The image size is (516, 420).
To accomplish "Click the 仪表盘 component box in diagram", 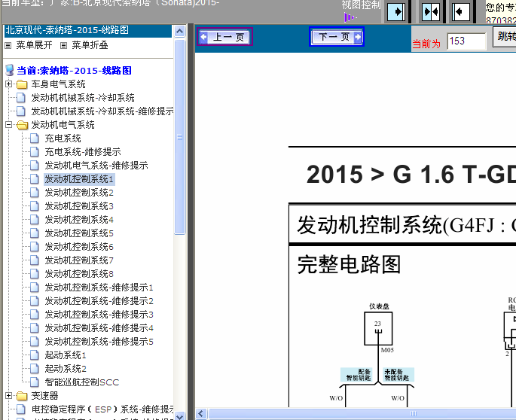I will 378,328.
